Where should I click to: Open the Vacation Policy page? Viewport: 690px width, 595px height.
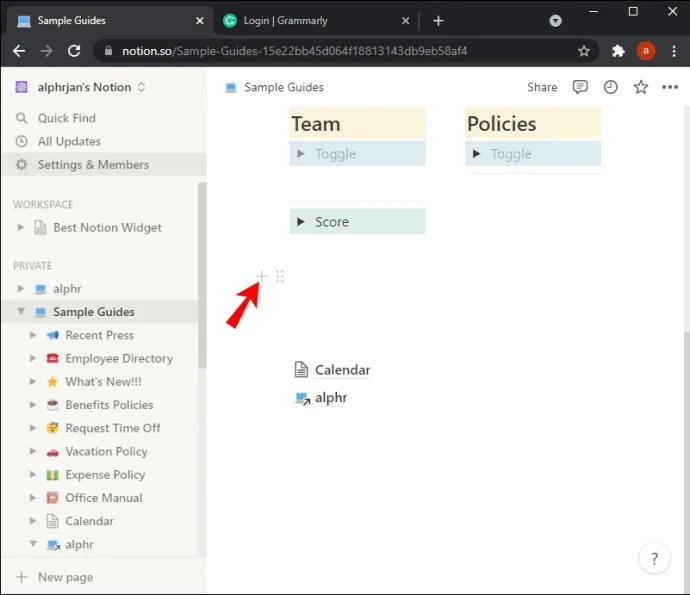[106, 452]
